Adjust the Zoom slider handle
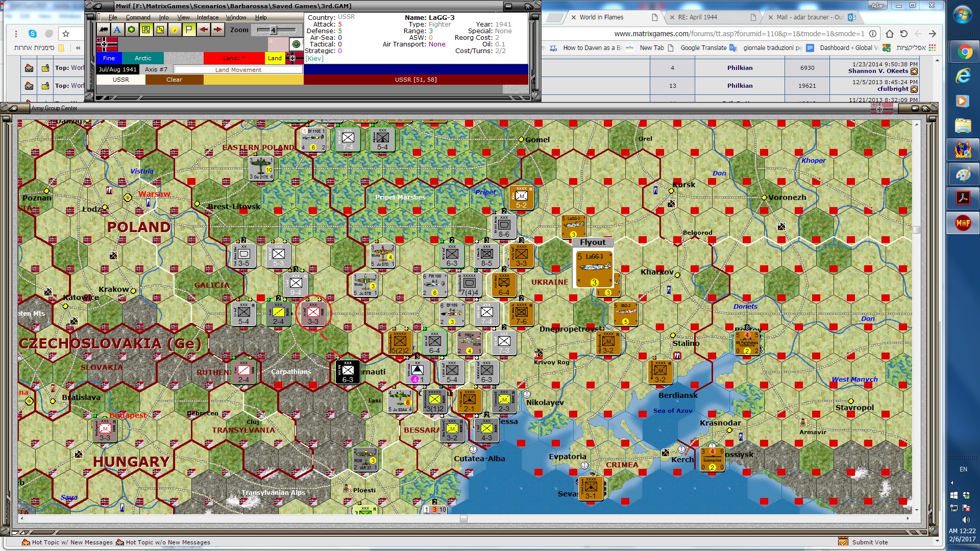Image resolution: width=980 pixels, height=551 pixels. click(274, 30)
